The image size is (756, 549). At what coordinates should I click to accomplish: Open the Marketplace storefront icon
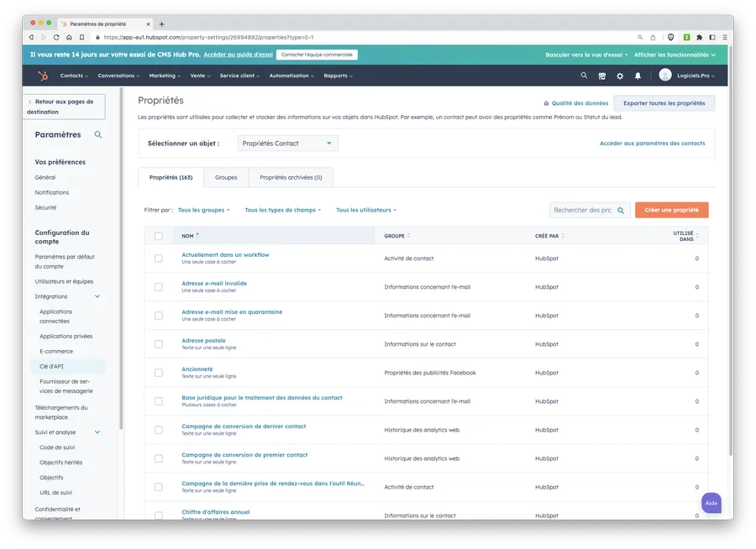[602, 76]
